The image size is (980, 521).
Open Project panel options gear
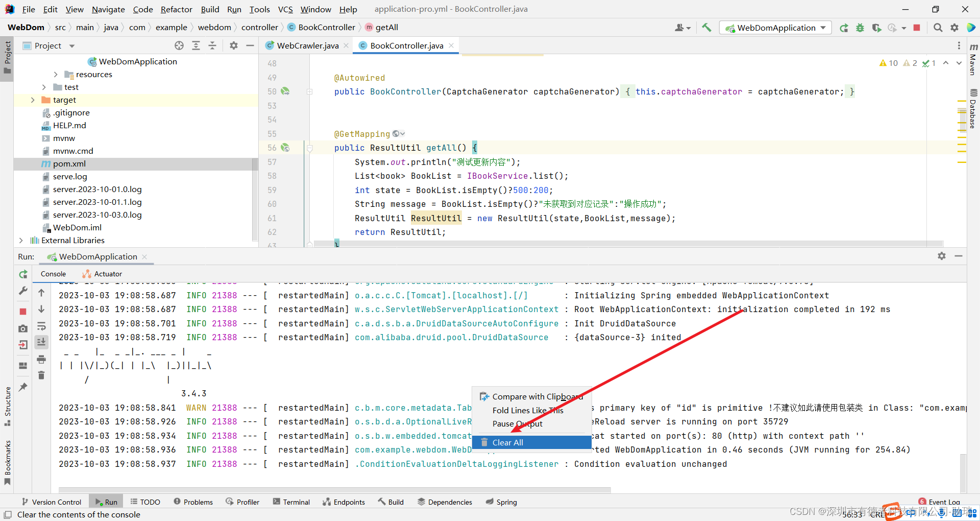point(234,45)
